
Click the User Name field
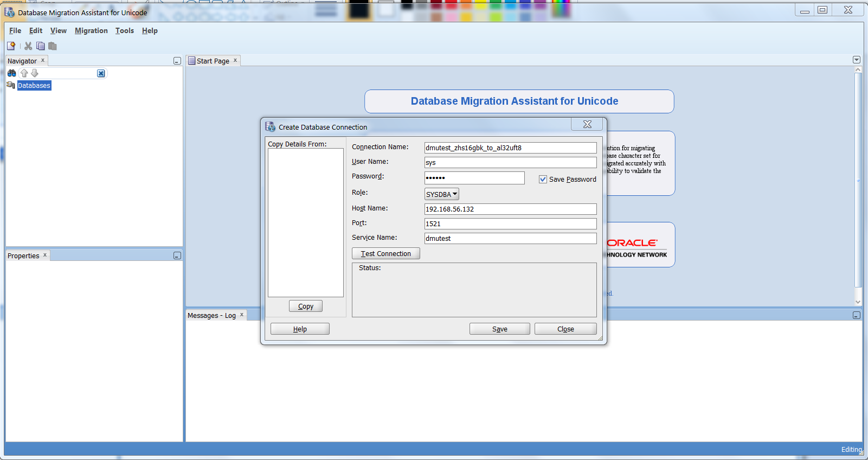pos(510,162)
